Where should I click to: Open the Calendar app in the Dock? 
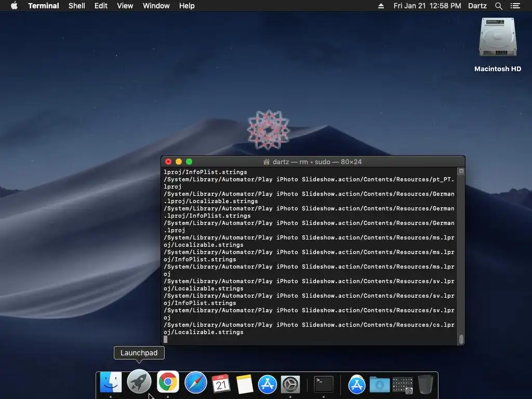[221, 384]
